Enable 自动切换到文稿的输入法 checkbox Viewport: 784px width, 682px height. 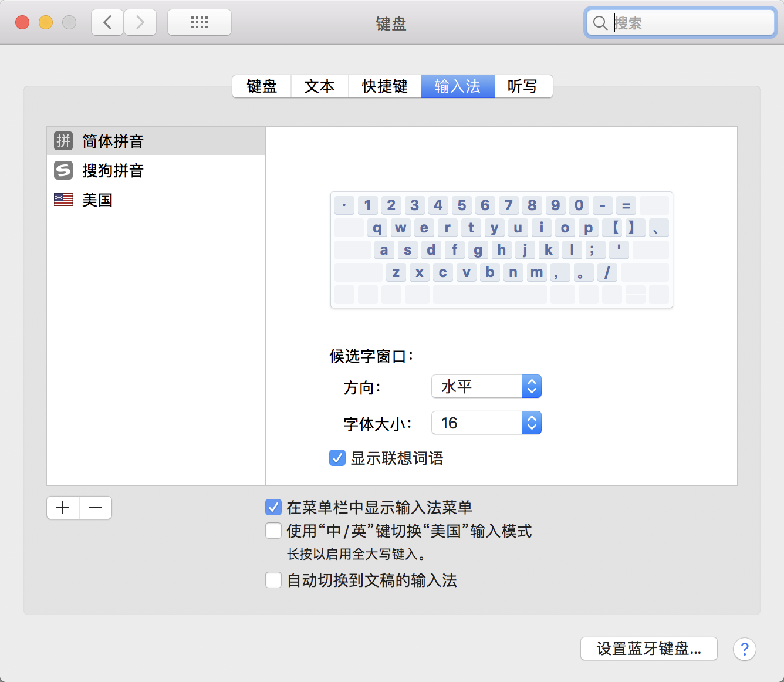(x=273, y=580)
